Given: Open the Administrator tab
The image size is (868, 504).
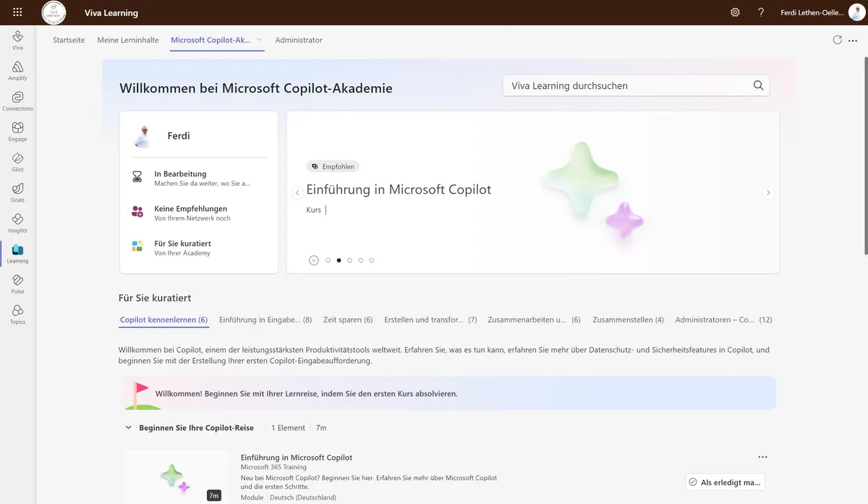Looking at the screenshot, I should 299,40.
